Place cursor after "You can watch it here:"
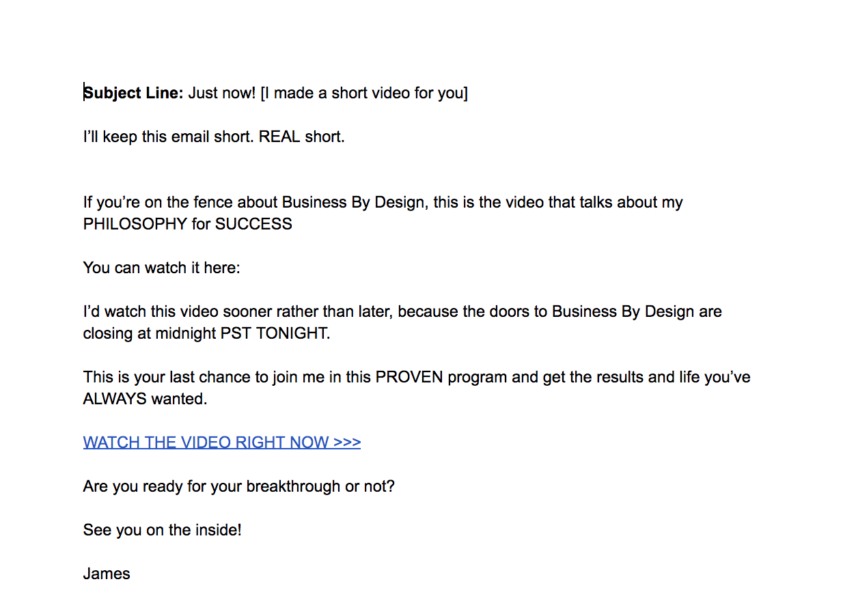Screen dimensions: 843x616 (241, 268)
